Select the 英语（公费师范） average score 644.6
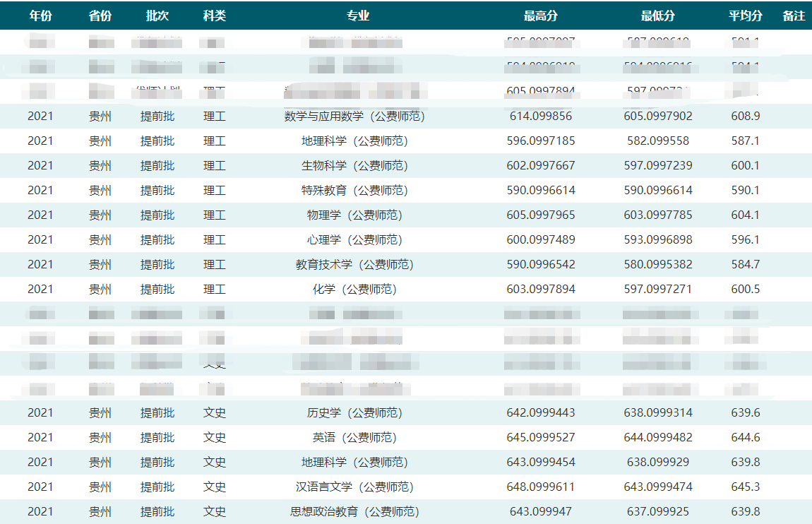Viewport: 812px width, 524px height. pos(746,437)
